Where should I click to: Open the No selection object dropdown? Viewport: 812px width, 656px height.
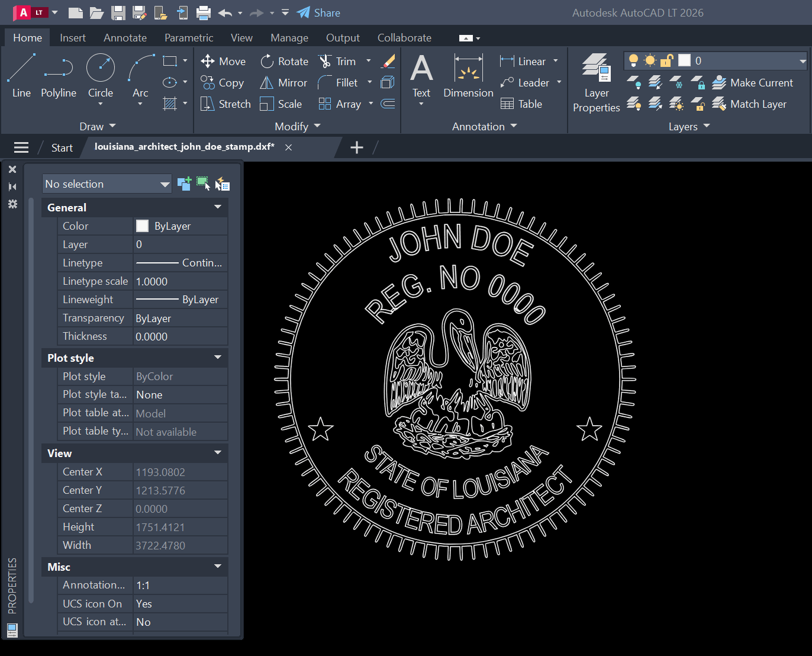[x=107, y=184]
